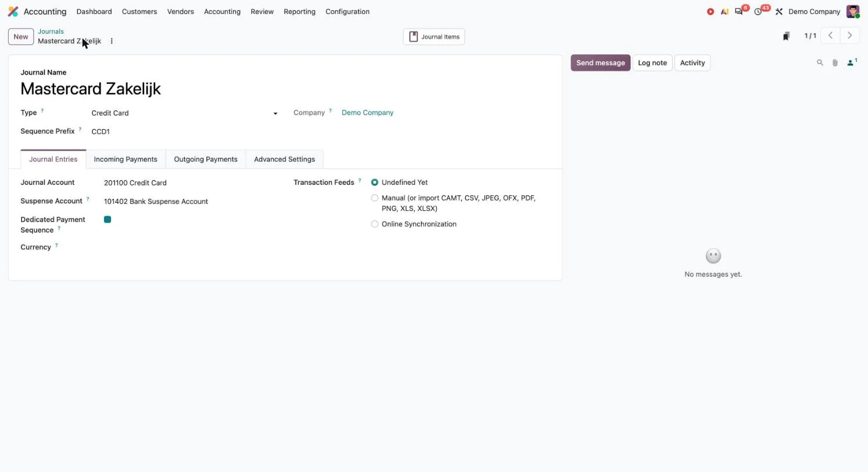
Task: Go to the previous record arrow
Action: pyautogui.click(x=830, y=36)
